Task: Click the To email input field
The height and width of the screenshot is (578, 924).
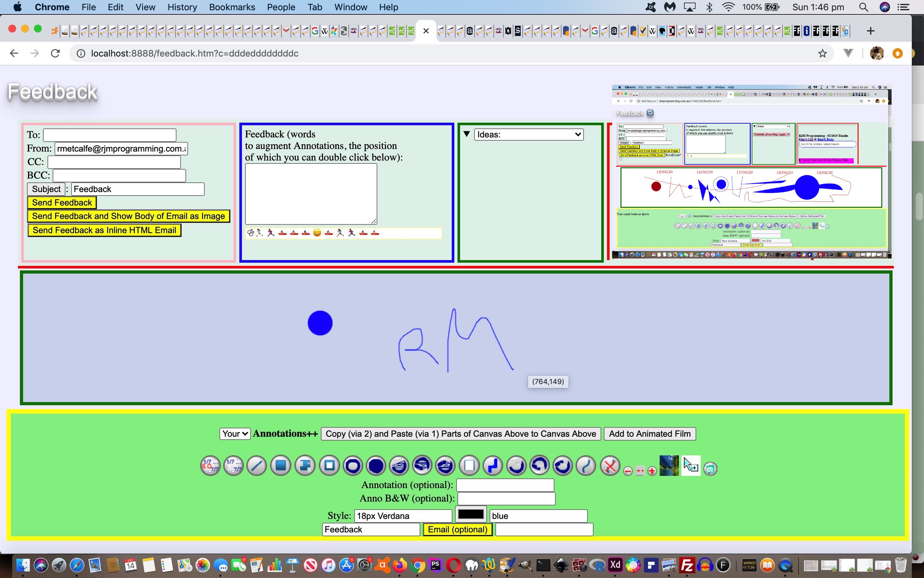Action: (x=110, y=135)
